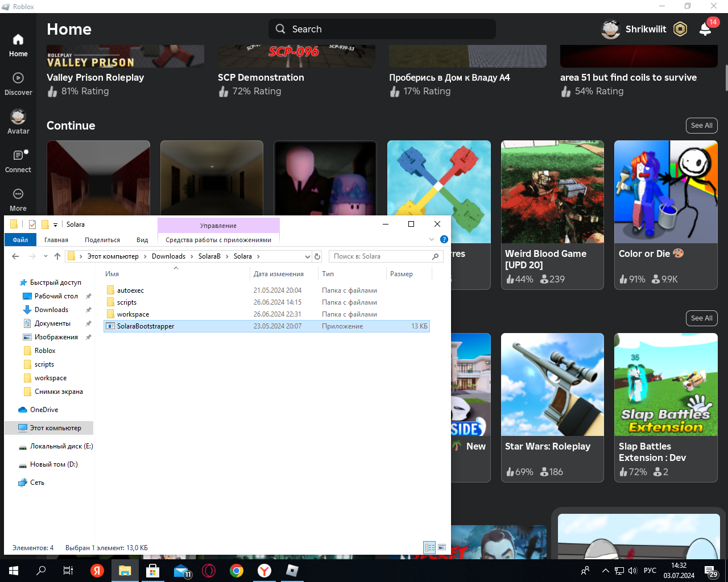Open Color or Die game thumbnail

(x=666, y=192)
